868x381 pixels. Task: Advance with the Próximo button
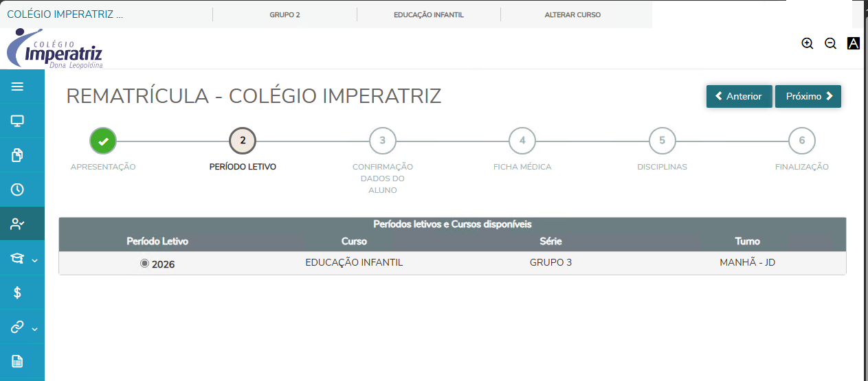pos(808,96)
